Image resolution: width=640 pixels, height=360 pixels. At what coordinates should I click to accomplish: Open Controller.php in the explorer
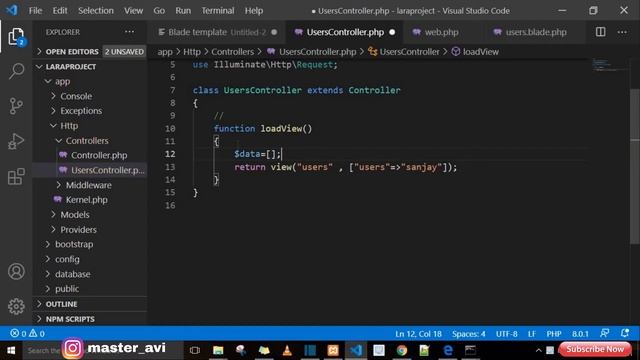point(99,155)
